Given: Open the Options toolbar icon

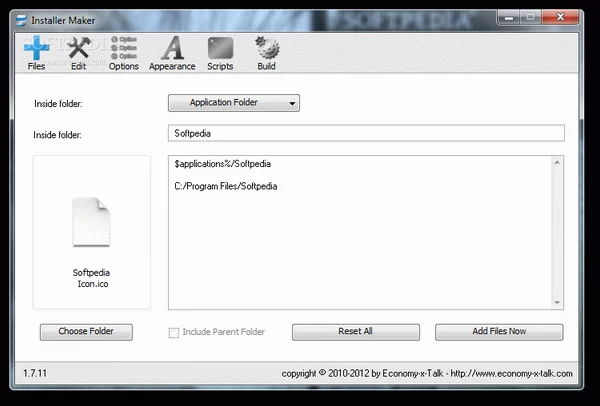Looking at the screenshot, I should tap(124, 53).
